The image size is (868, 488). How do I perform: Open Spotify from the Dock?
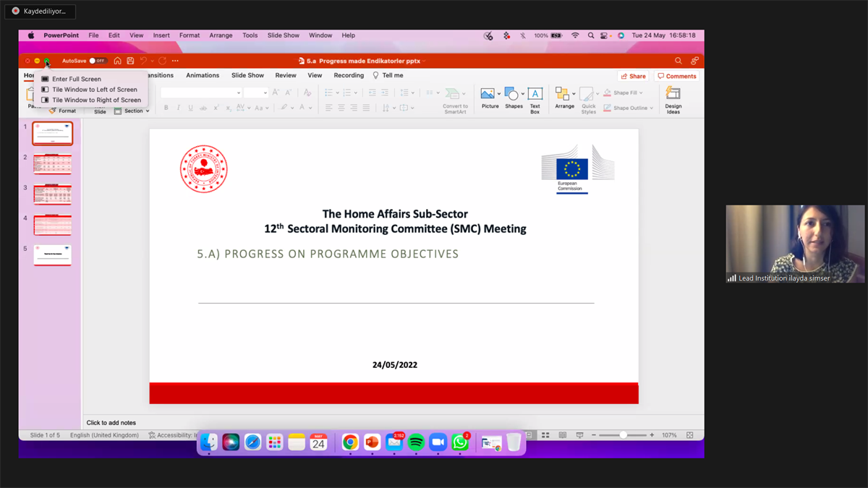(x=416, y=442)
